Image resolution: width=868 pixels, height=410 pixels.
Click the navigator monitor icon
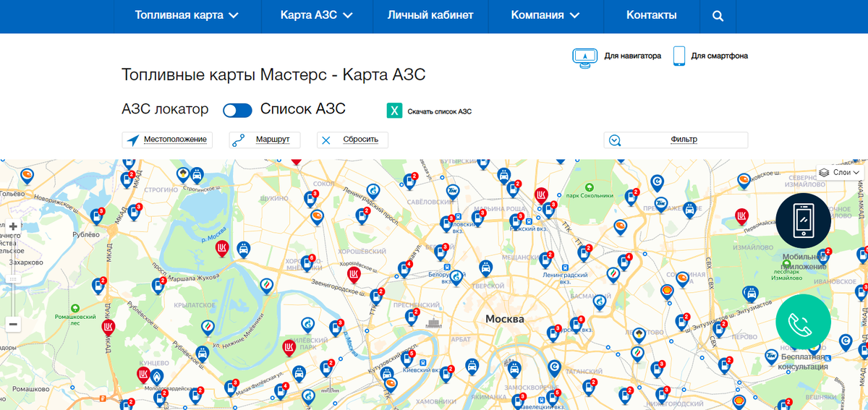tap(584, 57)
